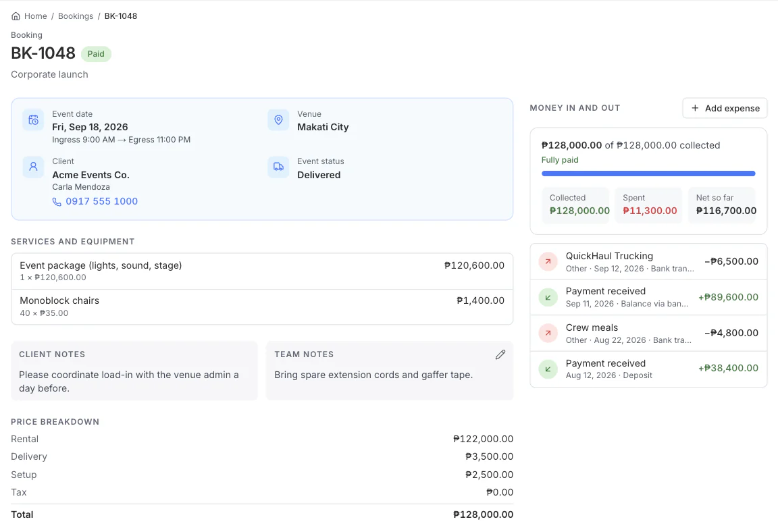
Task: Open the Sep 11 Payment received entry
Action: point(648,298)
